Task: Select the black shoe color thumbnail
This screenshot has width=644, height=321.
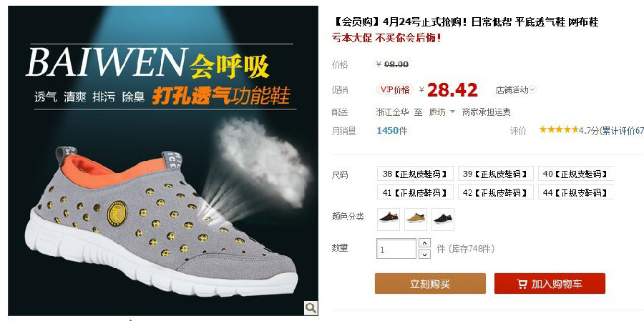Action: pyautogui.click(x=443, y=219)
